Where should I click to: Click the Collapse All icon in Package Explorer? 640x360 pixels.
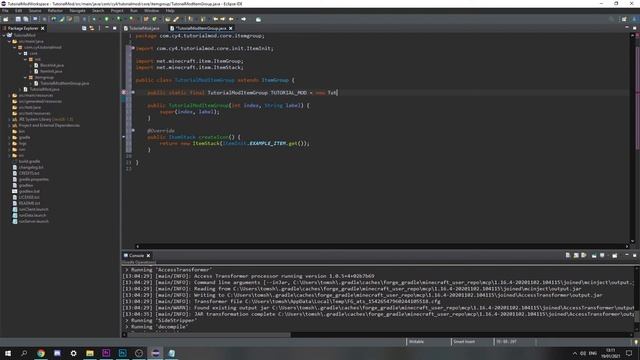click(84, 28)
